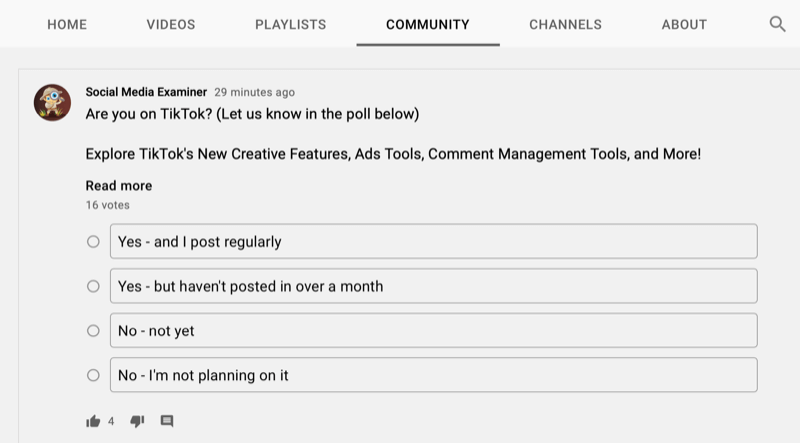
Task: Open comments via the speech bubble icon
Action: coord(167,421)
